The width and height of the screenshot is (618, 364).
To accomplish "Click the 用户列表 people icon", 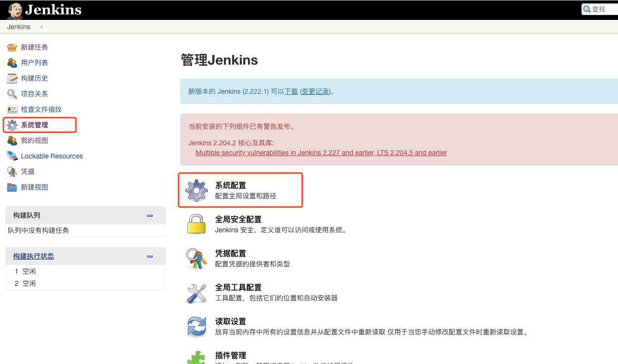I will click(12, 63).
